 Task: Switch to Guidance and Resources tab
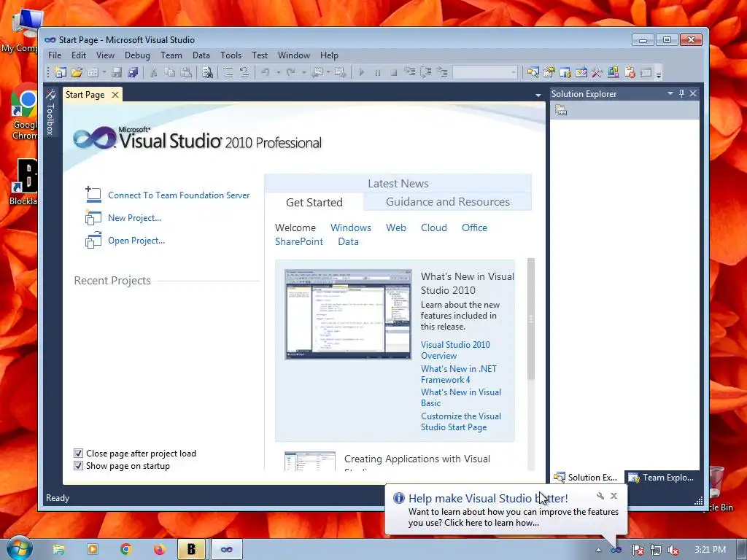coord(447,202)
